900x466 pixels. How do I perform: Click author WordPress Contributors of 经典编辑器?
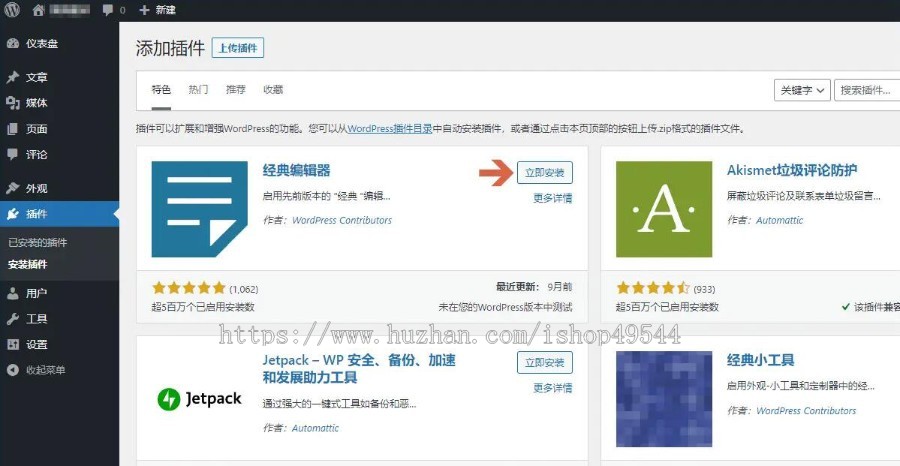click(x=342, y=220)
